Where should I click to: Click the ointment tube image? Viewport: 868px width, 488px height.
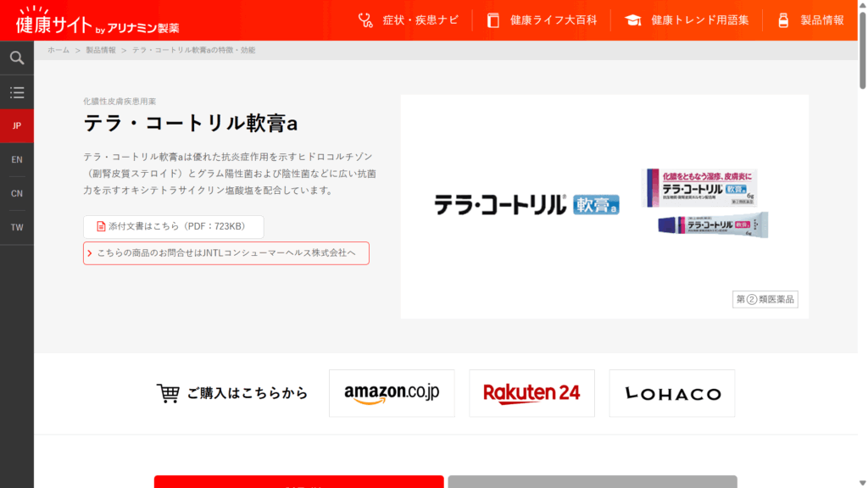(713, 225)
